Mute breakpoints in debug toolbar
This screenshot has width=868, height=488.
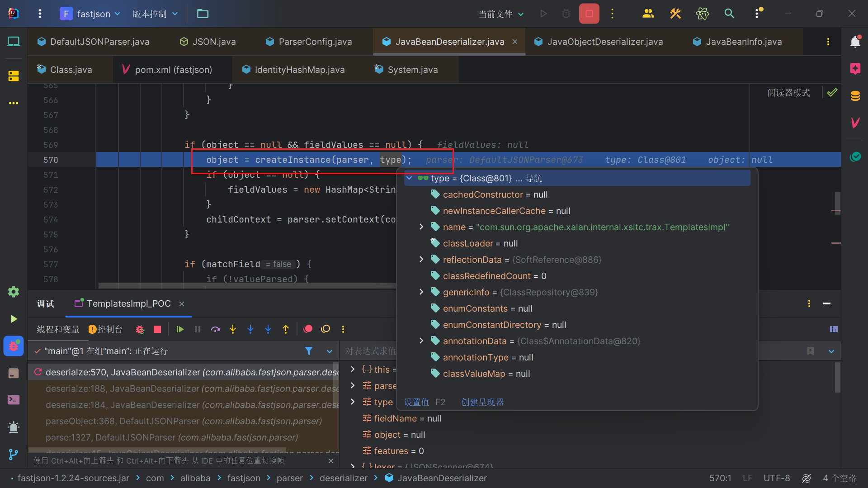[x=325, y=329]
